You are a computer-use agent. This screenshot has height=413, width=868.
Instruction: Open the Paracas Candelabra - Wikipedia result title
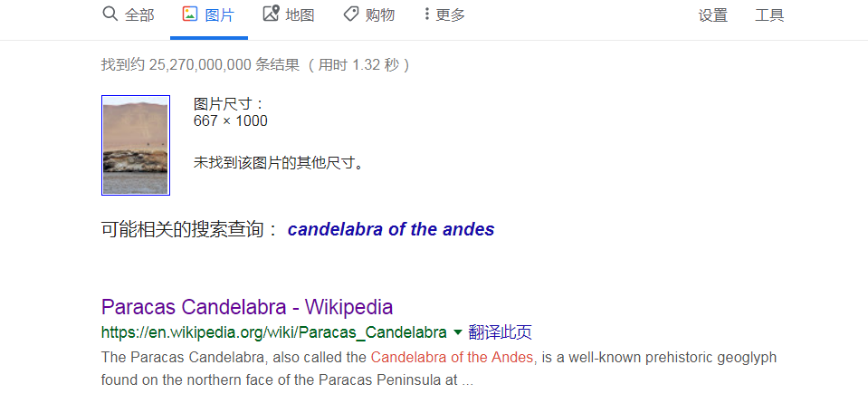click(x=247, y=306)
